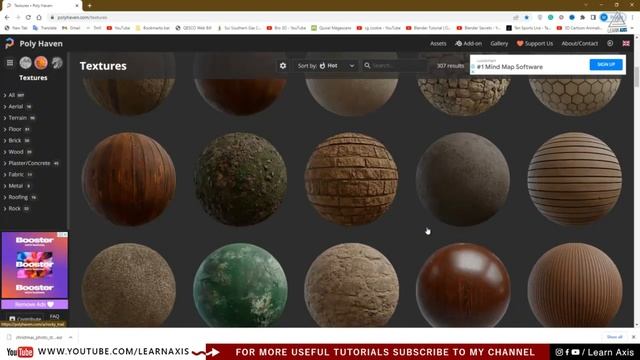Open Support Us page
Screen dimensions: 640x360
coord(535,43)
